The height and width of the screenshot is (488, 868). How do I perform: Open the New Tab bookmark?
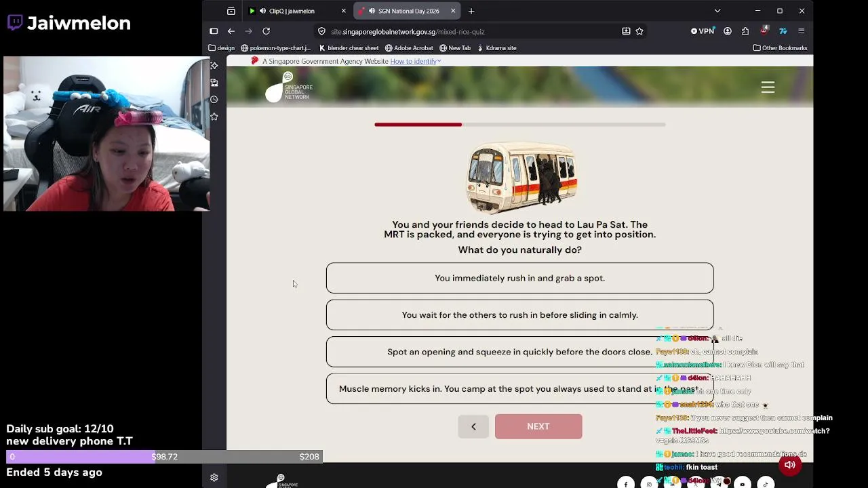(455, 48)
